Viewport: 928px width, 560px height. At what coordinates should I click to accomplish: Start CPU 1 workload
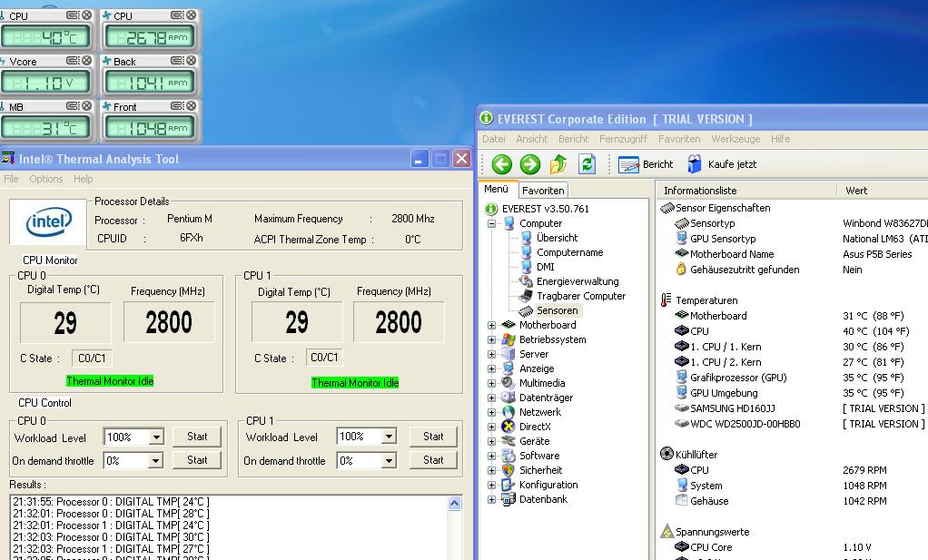[x=433, y=437]
